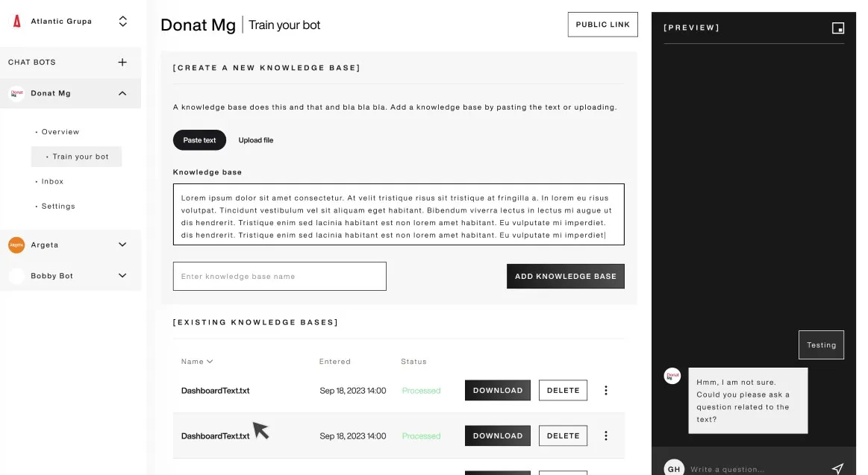
Task: Sort the table by the Name column
Action: (197, 362)
